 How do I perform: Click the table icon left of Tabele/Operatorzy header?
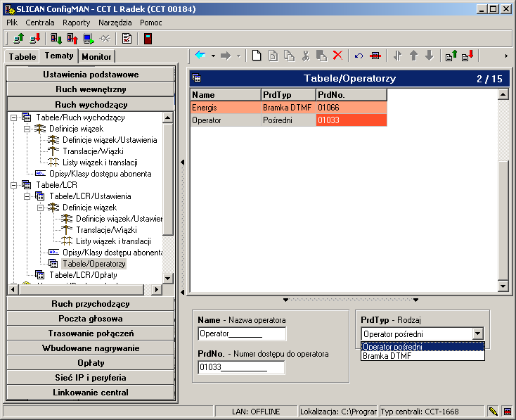[x=196, y=78]
